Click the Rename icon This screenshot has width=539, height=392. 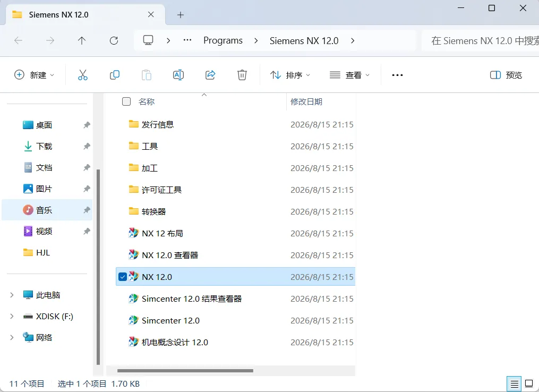point(178,74)
